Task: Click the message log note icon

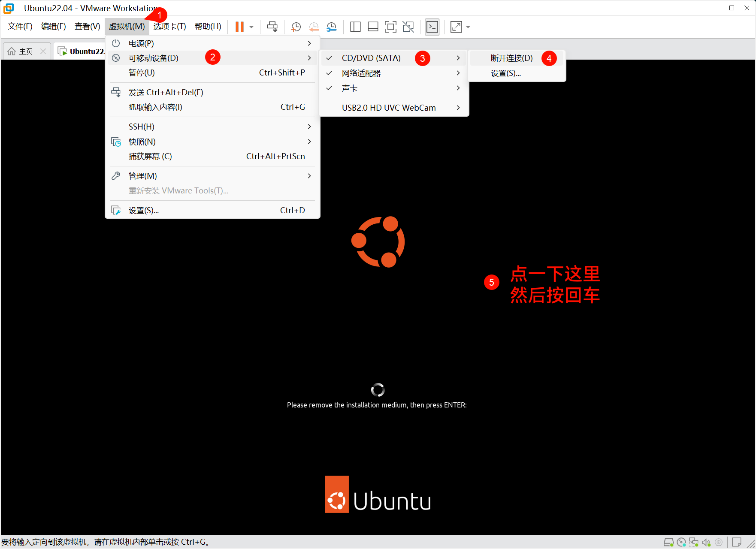Action: (x=737, y=543)
